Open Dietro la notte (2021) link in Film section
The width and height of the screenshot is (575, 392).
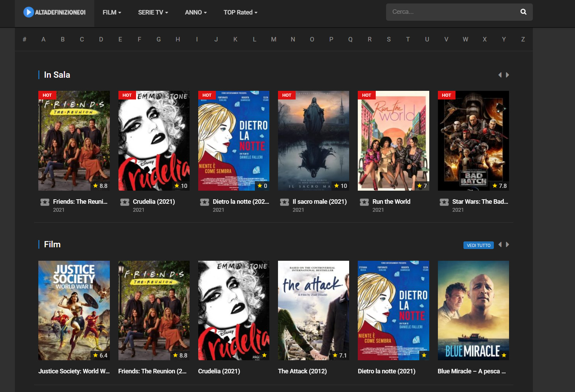(x=386, y=371)
